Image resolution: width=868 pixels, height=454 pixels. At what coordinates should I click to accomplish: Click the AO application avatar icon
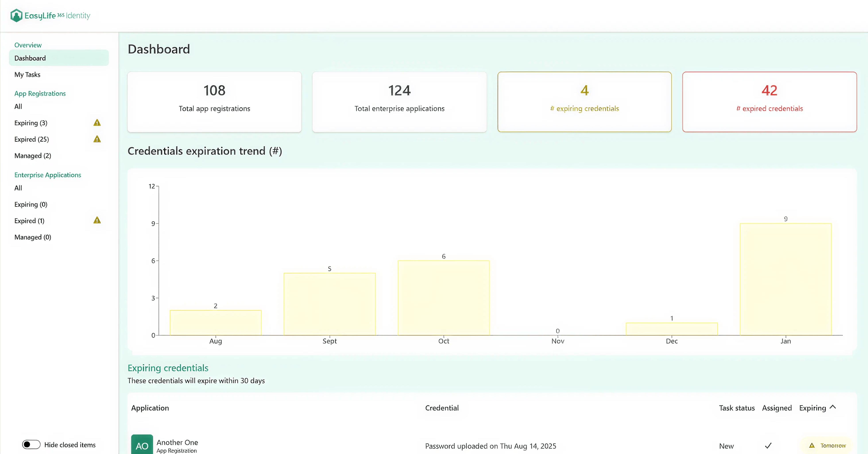click(x=142, y=445)
